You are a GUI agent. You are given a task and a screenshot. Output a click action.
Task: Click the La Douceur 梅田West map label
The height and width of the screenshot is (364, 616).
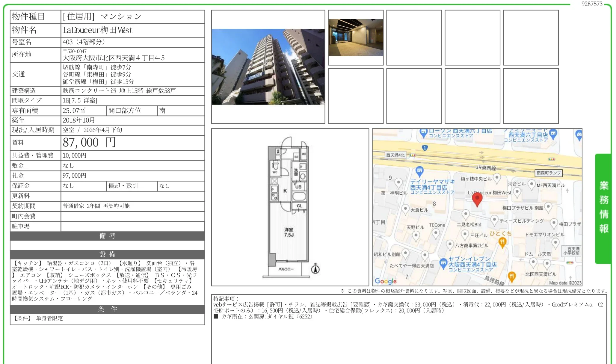[490, 193]
